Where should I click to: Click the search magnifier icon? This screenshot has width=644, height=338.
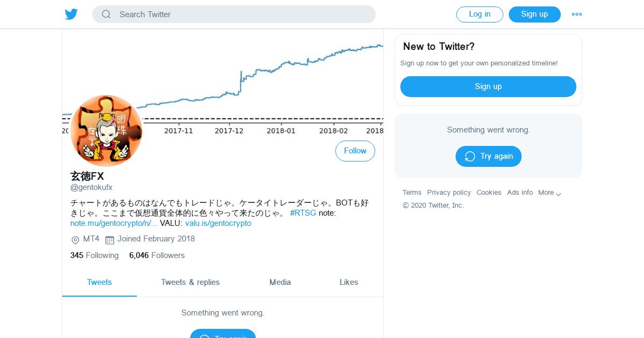coord(106,14)
